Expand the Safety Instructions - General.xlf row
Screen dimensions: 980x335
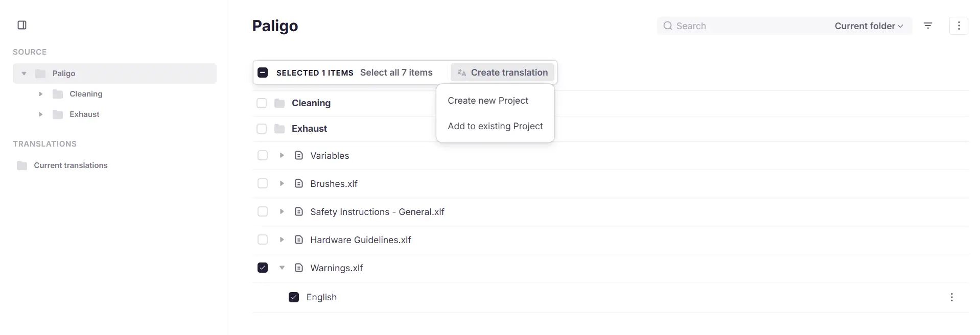pos(282,211)
